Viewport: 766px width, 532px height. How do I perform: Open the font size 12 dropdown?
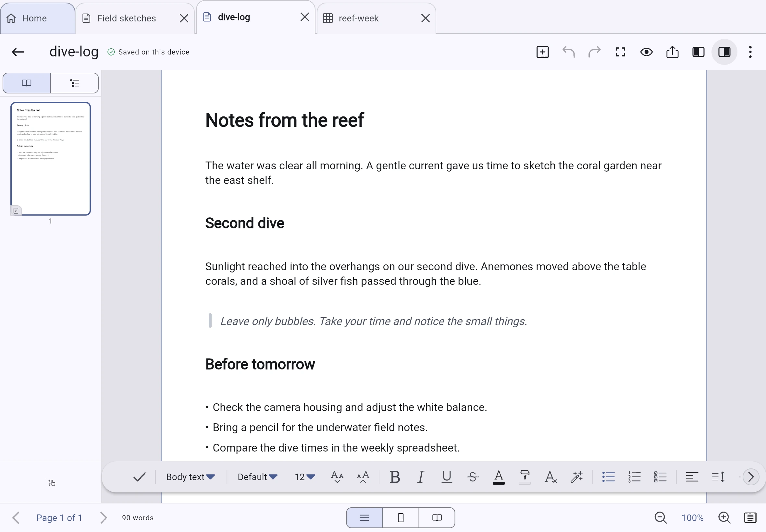click(304, 477)
